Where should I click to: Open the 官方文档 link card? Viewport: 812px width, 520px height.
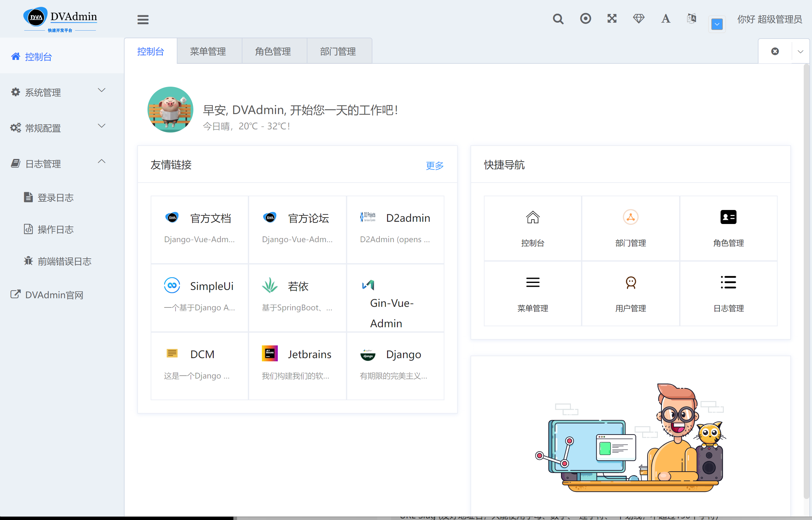pos(199,230)
